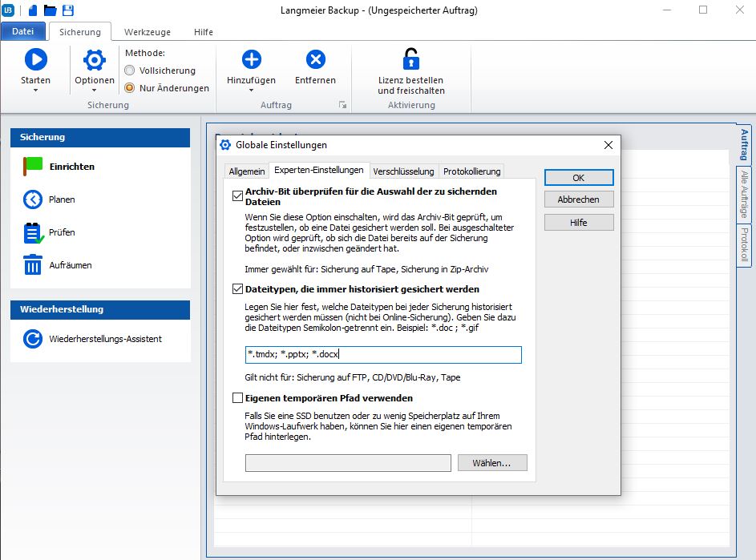This screenshot has width=756, height=560.
Task: Click the Hinzufügen plus icon
Action: [251, 59]
